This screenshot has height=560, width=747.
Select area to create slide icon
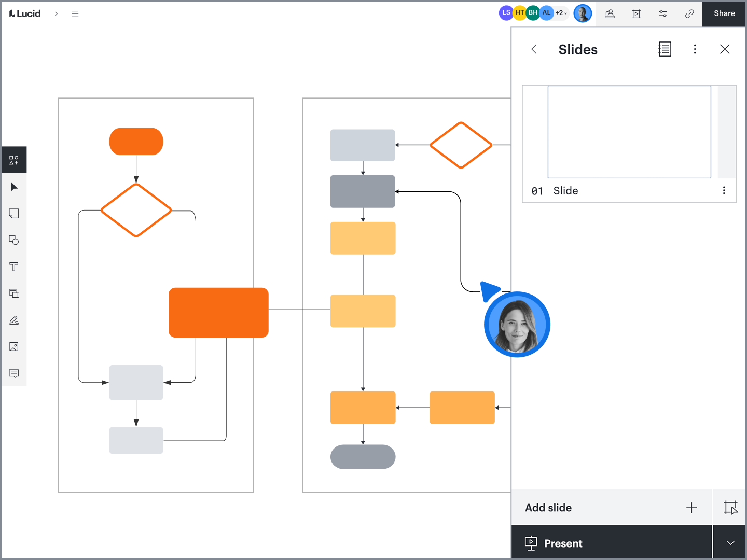click(x=730, y=508)
